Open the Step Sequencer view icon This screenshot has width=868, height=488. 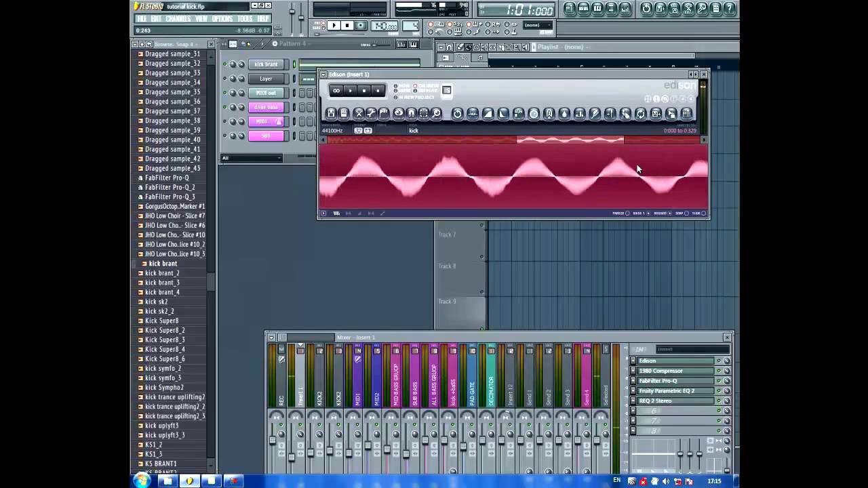coord(583,8)
